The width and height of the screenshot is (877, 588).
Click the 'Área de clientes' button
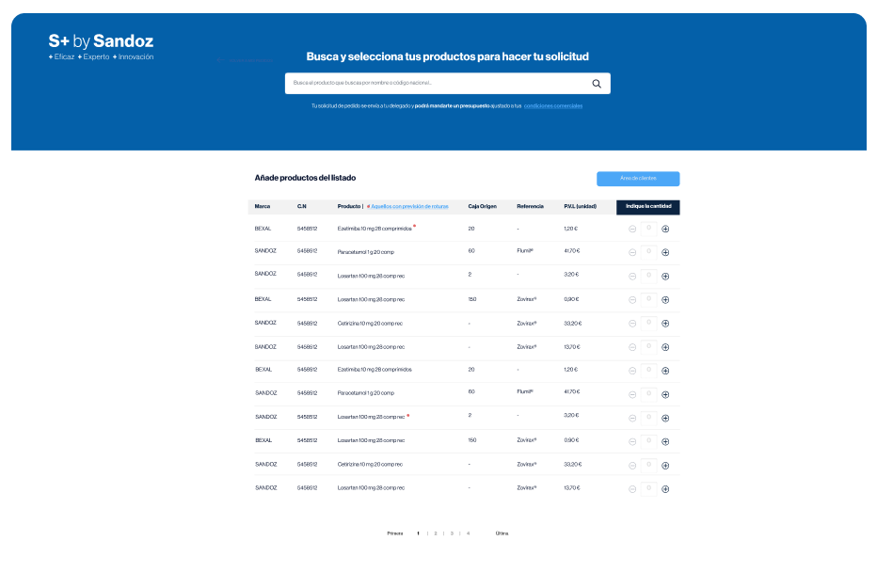point(638,179)
